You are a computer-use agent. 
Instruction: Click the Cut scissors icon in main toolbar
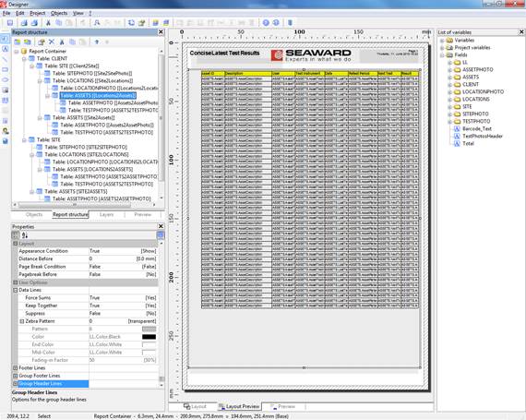click(48, 23)
